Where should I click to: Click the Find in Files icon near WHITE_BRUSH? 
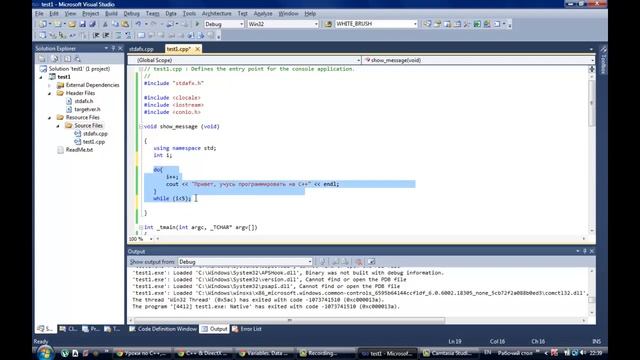tap(328, 24)
